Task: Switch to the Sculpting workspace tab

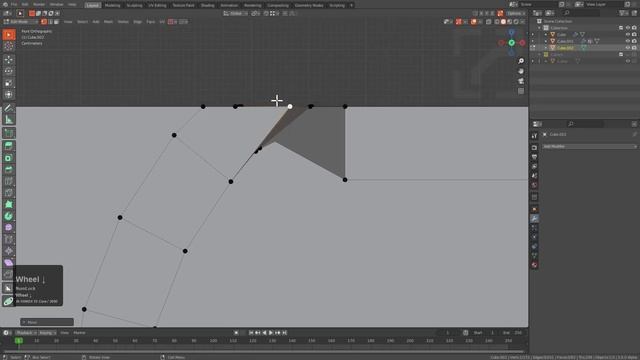Action: [134, 5]
